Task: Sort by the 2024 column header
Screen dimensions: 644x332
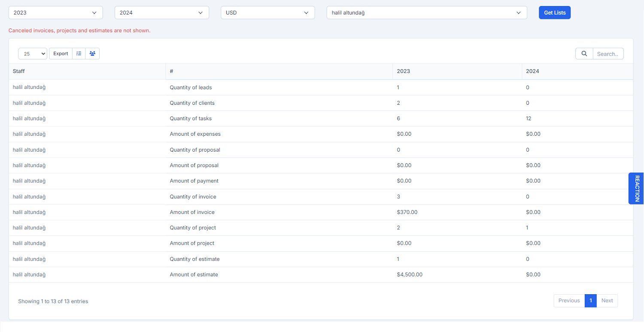Action: pyautogui.click(x=577, y=71)
